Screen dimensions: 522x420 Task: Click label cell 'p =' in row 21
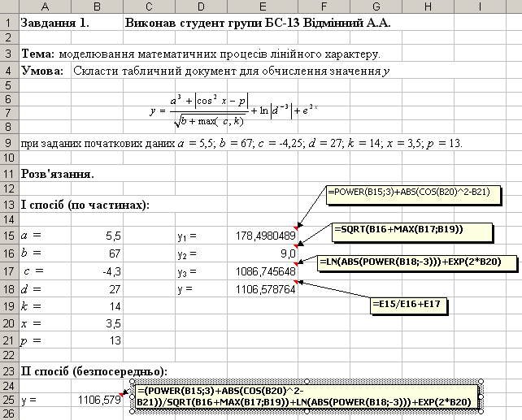(45, 340)
